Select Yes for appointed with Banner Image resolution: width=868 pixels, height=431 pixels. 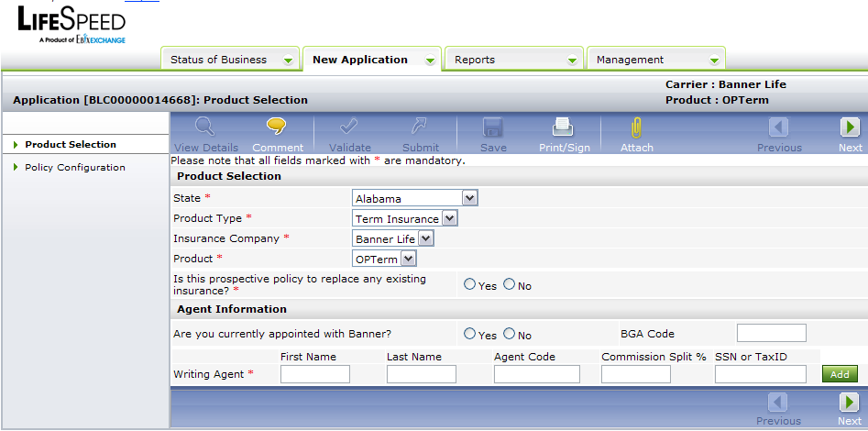coord(470,334)
